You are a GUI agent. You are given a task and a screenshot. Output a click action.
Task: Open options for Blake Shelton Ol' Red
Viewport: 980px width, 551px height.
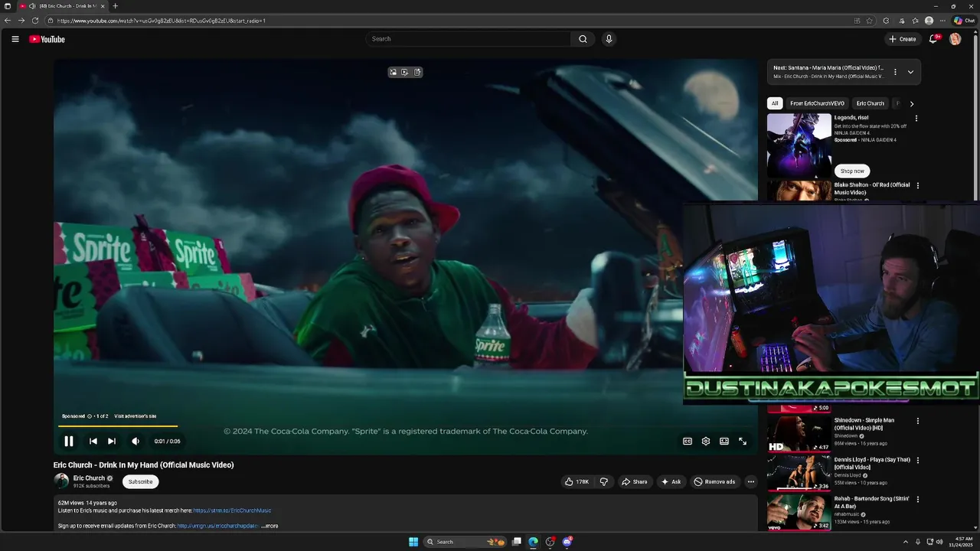[918, 185]
